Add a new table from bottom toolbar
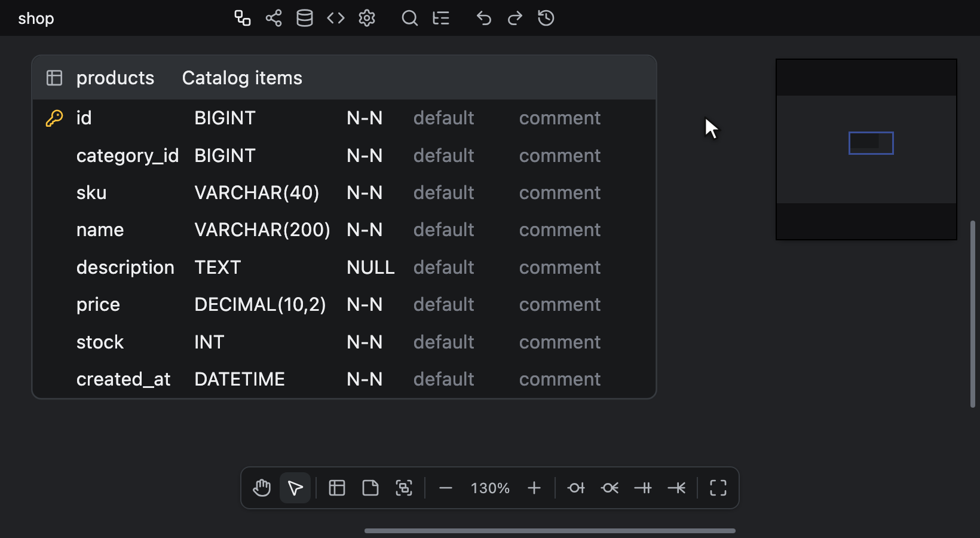 click(337, 488)
